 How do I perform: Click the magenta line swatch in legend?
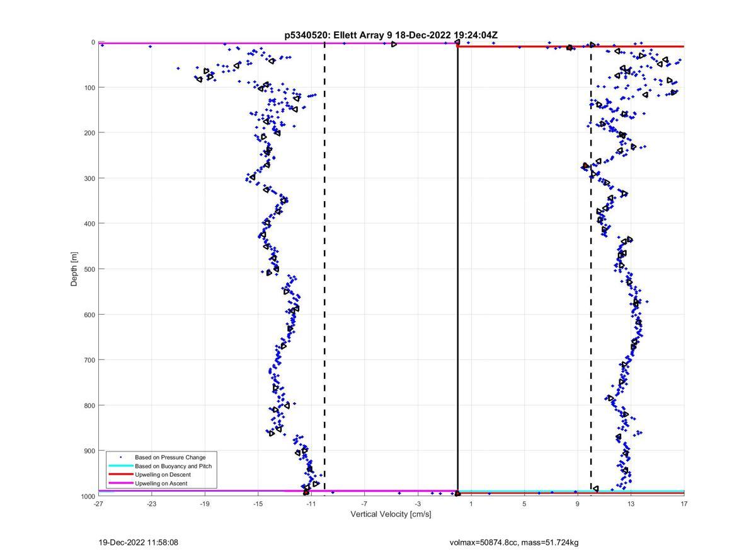[120, 484]
